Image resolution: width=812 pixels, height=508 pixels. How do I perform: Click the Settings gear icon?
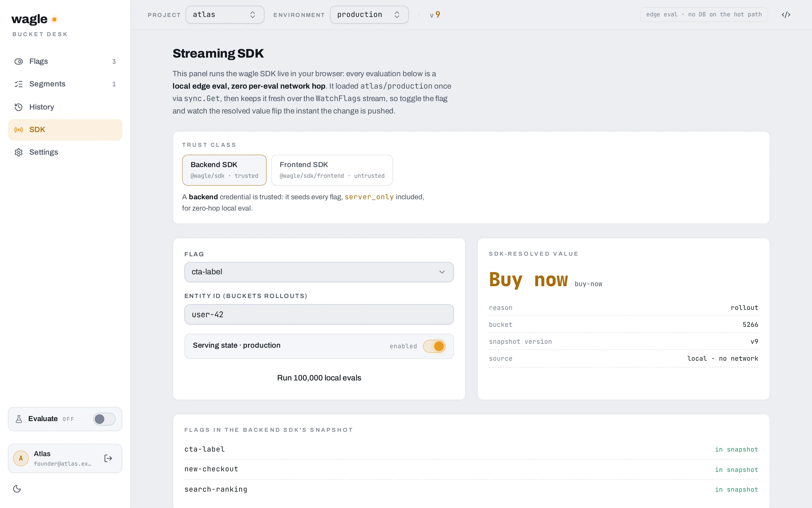click(18, 152)
